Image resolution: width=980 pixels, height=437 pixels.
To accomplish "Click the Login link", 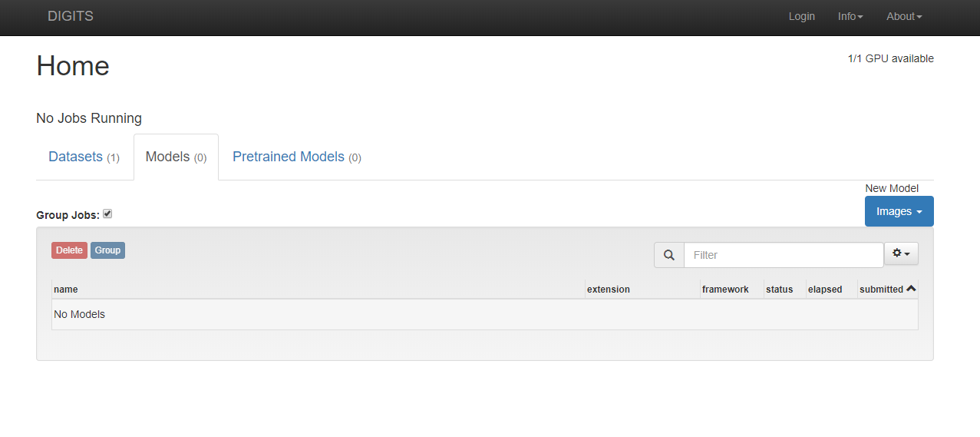I will tap(801, 16).
